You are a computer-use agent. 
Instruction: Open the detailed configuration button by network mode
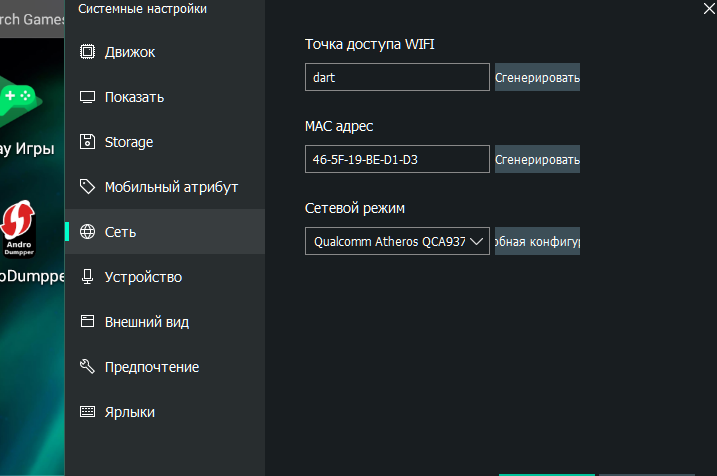537,242
